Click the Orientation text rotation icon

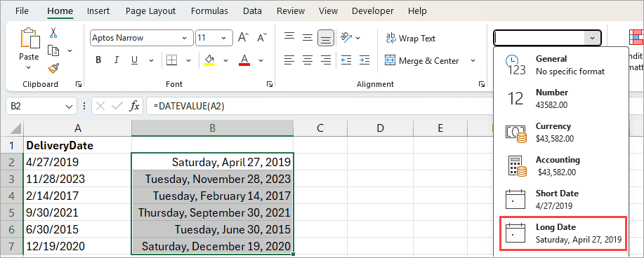click(x=347, y=38)
